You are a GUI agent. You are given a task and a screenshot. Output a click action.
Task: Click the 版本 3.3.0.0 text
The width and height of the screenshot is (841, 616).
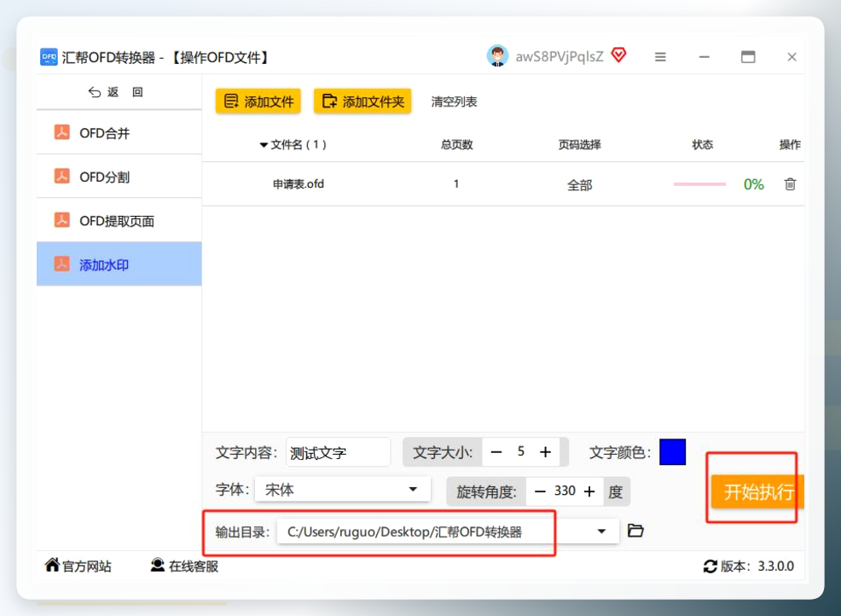click(757, 567)
